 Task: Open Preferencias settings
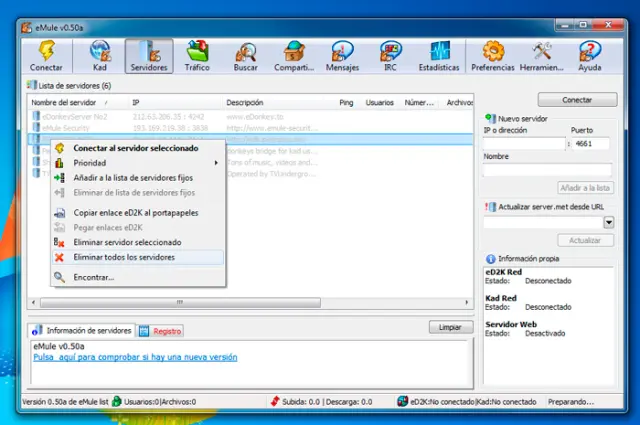(x=493, y=57)
